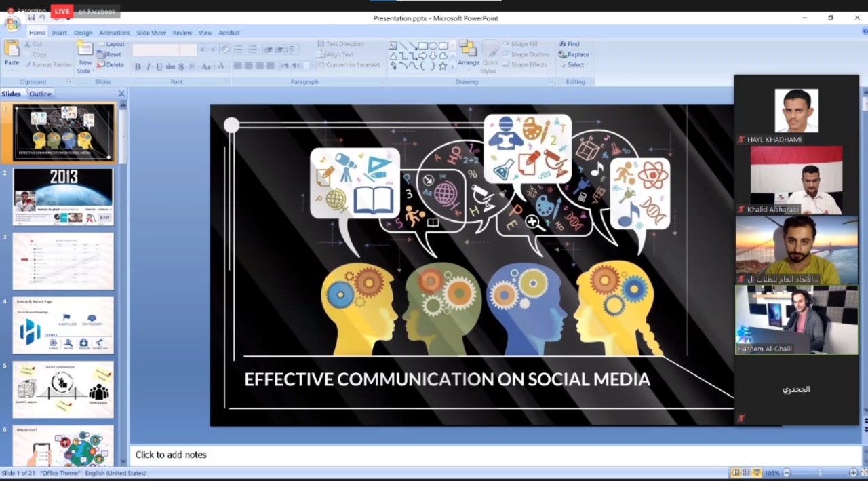Toggle Italic formatting
This screenshot has width=868, height=481.
click(149, 66)
